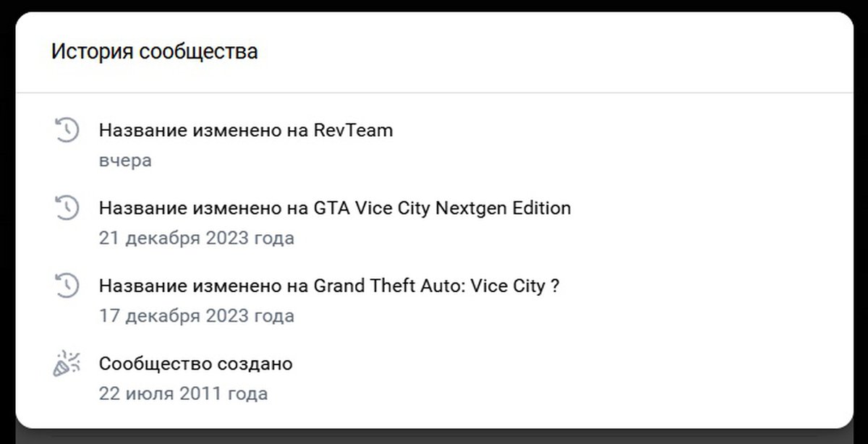
Task: Click the "21 декабря 2023 года" date
Action: click(x=196, y=238)
